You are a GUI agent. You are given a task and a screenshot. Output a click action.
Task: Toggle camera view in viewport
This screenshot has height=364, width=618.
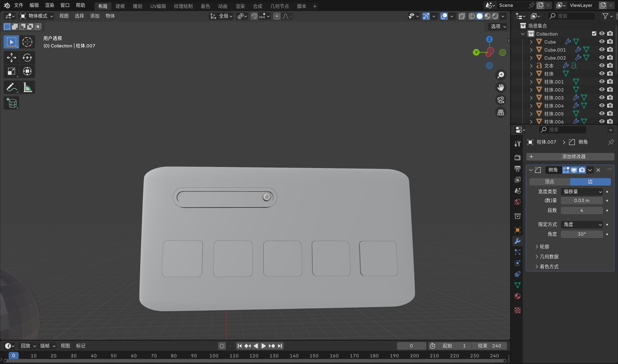tap(501, 100)
